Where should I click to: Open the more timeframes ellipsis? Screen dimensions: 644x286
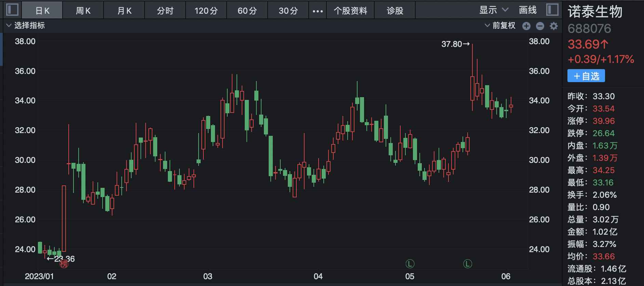[318, 11]
